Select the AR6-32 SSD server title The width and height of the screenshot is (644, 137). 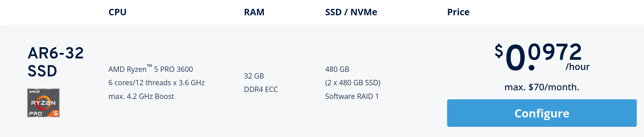(x=56, y=62)
